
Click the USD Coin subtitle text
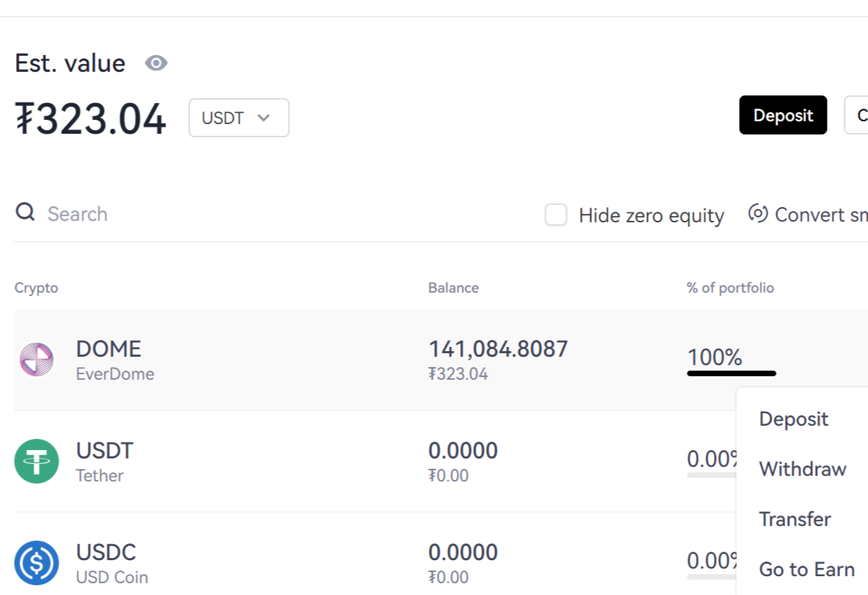click(x=112, y=578)
